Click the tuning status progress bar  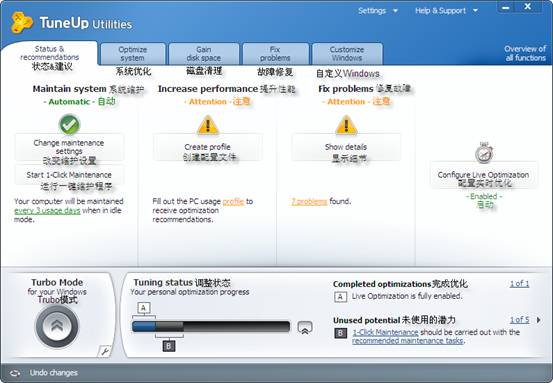211,327
